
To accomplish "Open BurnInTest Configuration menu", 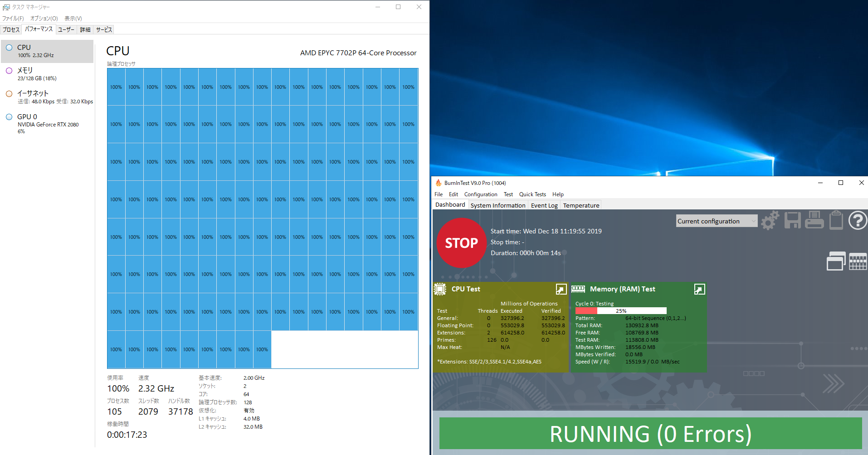I will (x=481, y=194).
